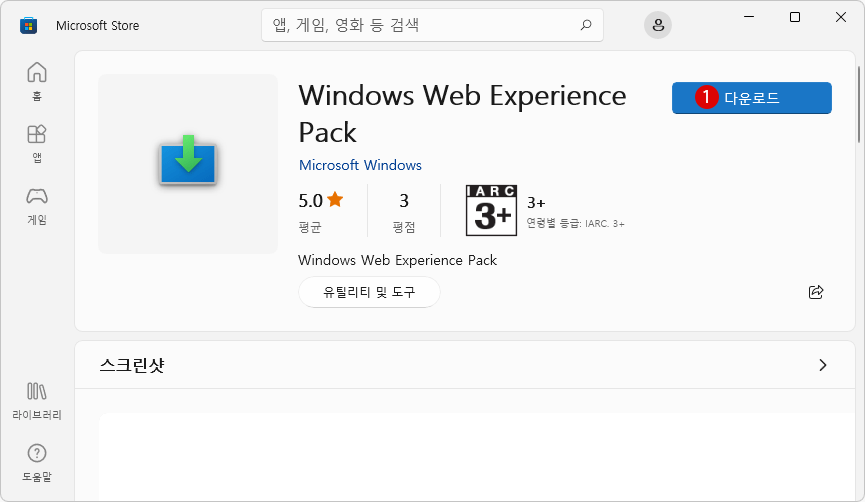This screenshot has height=502, width=865.
Task: Expand the Screenshots (스크린샷) section chevron
Action: [x=823, y=365]
